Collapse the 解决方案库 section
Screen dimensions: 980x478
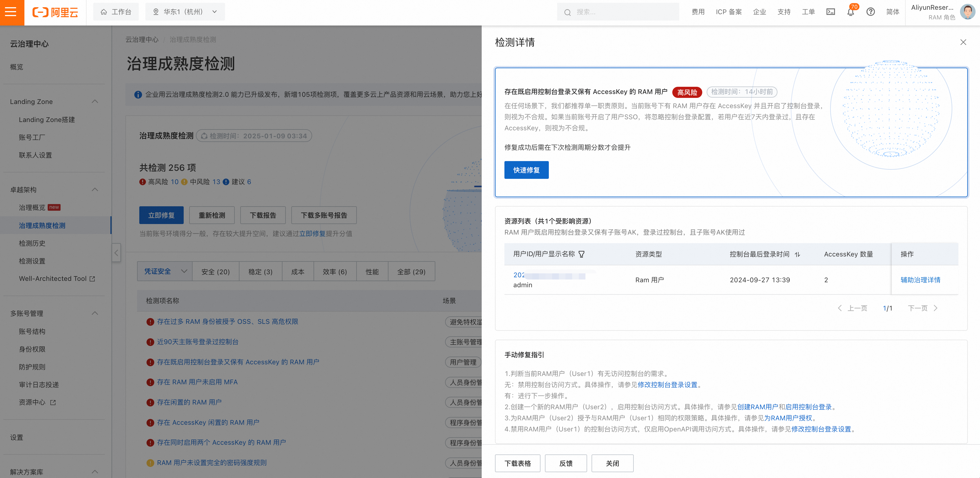pos(95,472)
